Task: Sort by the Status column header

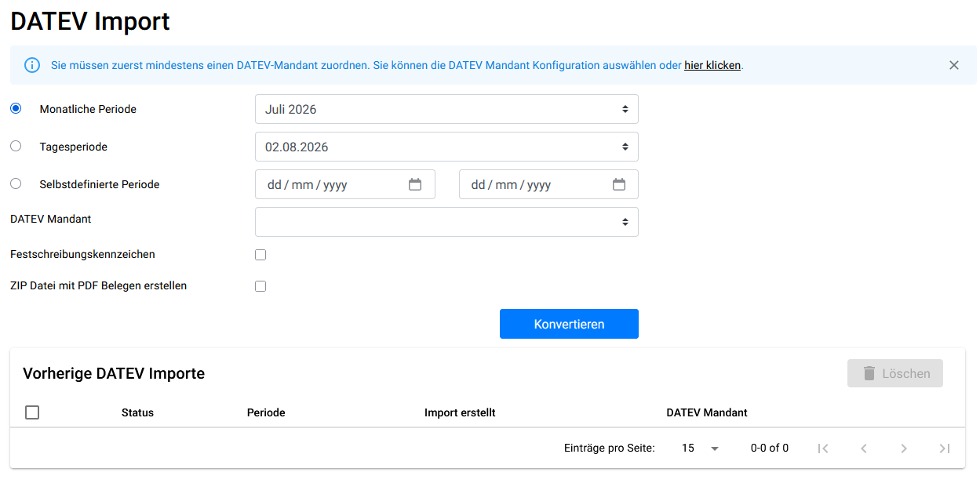Action: [x=137, y=412]
